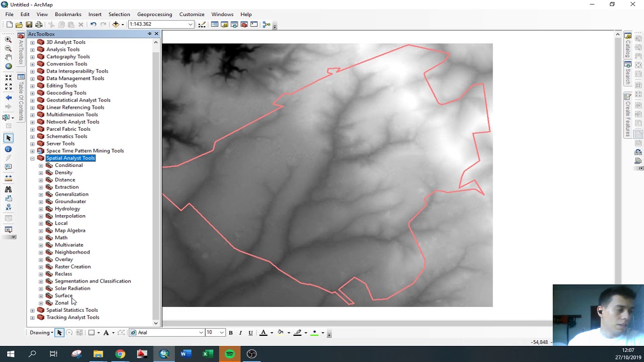Change the line color swatch
This screenshot has height=362, width=644.
pos(297,333)
